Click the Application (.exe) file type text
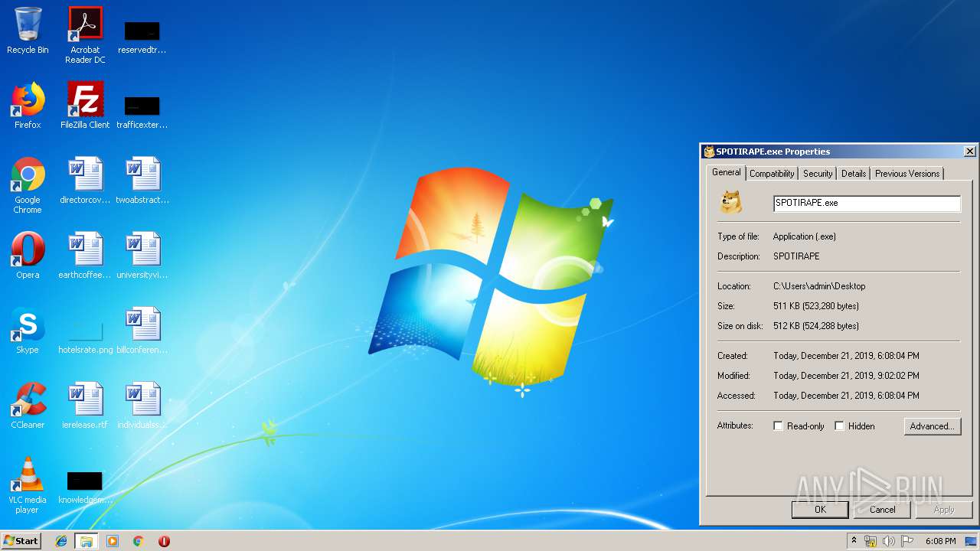This screenshot has width=980, height=551. coord(805,236)
